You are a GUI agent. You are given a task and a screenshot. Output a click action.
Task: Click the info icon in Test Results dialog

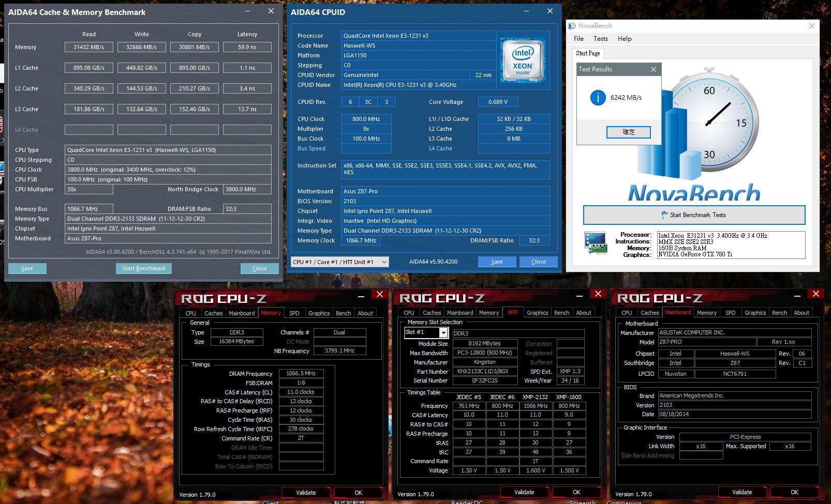coord(598,97)
